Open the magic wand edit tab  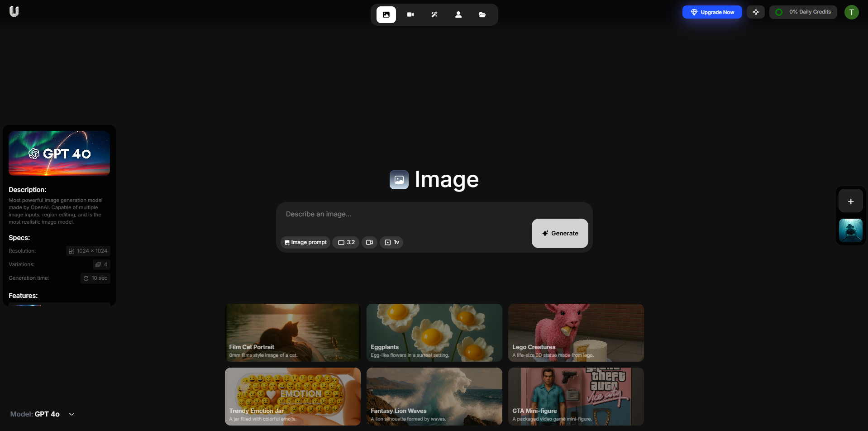[x=434, y=14]
